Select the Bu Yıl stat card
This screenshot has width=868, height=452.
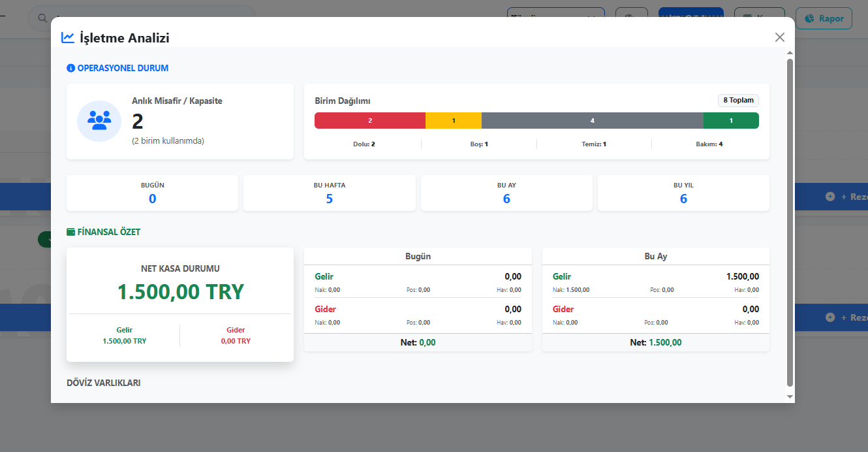(683, 193)
